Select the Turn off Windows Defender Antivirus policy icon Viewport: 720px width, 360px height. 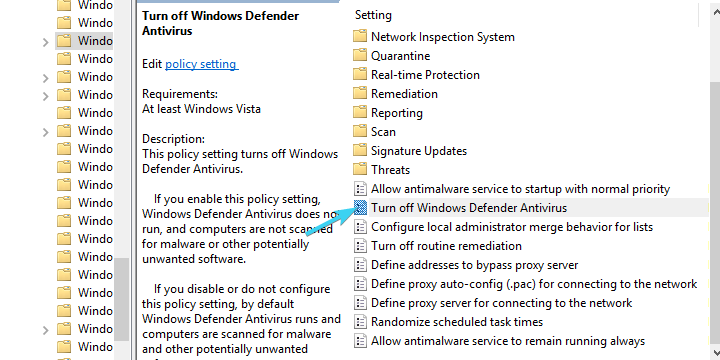(360, 208)
